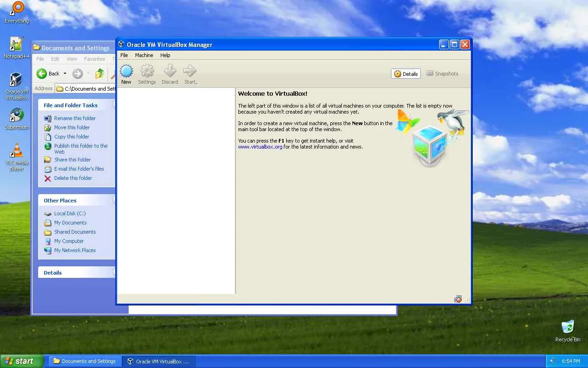Select the VLC media player desktop icon
Screen dimensions: 588x368
[x=17, y=157]
